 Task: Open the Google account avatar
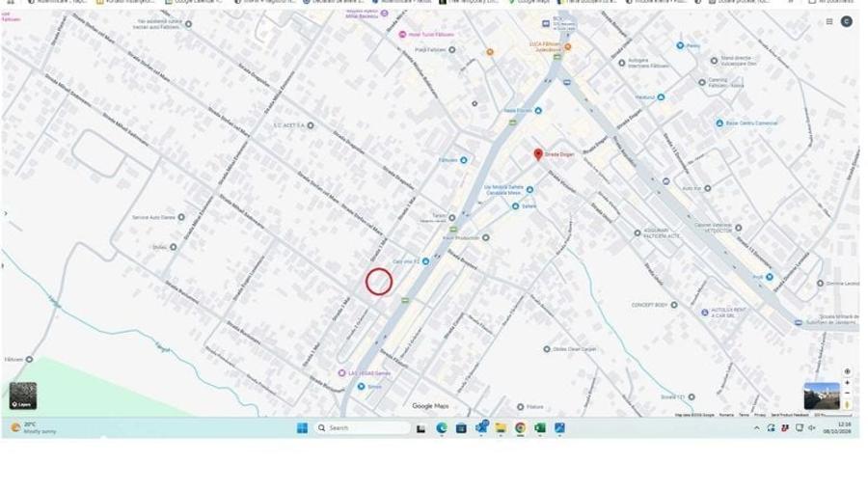pyautogui.click(x=847, y=21)
